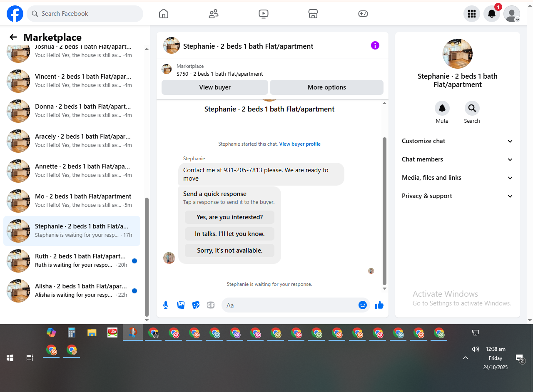Viewport: 533px width, 392px height.
Task: Open conversation information purple icon
Action: point(375,45)
